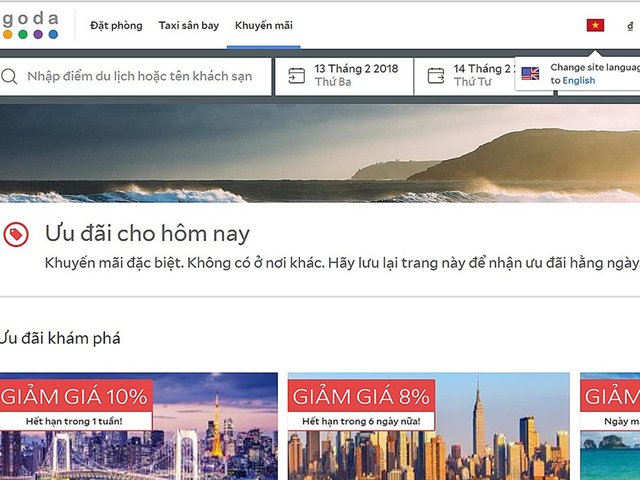Click the Agoda logo with colored dots
The height and width of the screenshot is (480, 640).
click(30, 25)
